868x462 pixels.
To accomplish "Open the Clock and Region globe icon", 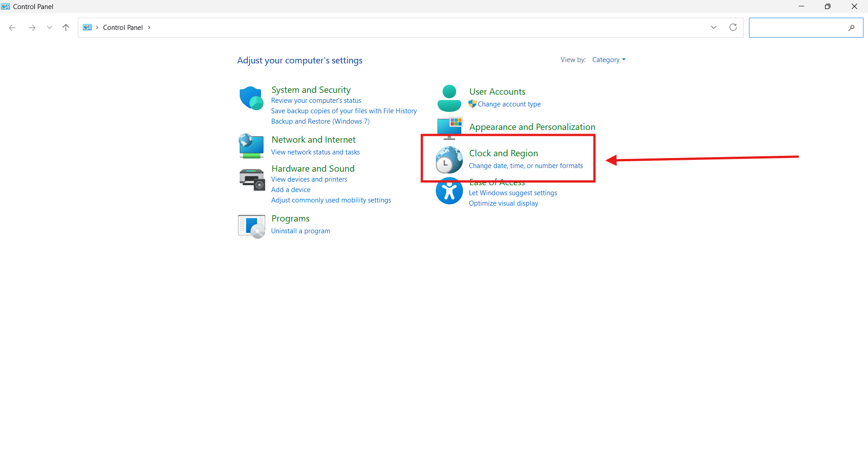I will 449,160.
